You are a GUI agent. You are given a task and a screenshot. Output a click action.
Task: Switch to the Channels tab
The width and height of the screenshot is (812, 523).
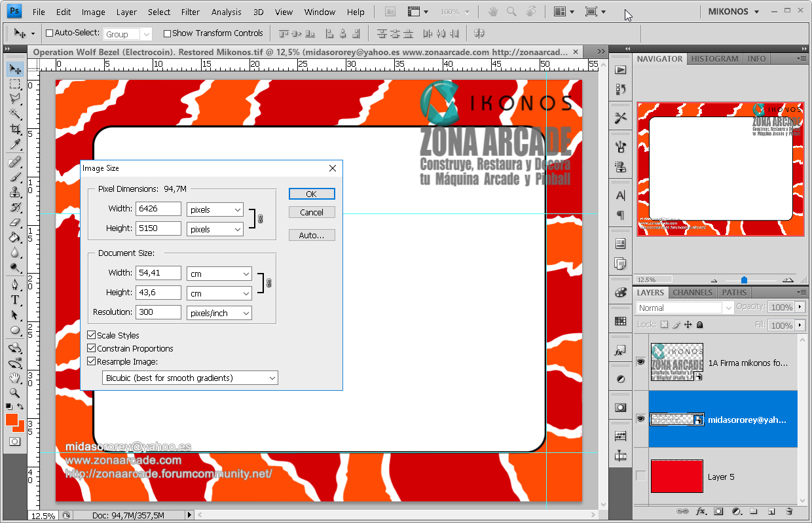tap(692, 293)
